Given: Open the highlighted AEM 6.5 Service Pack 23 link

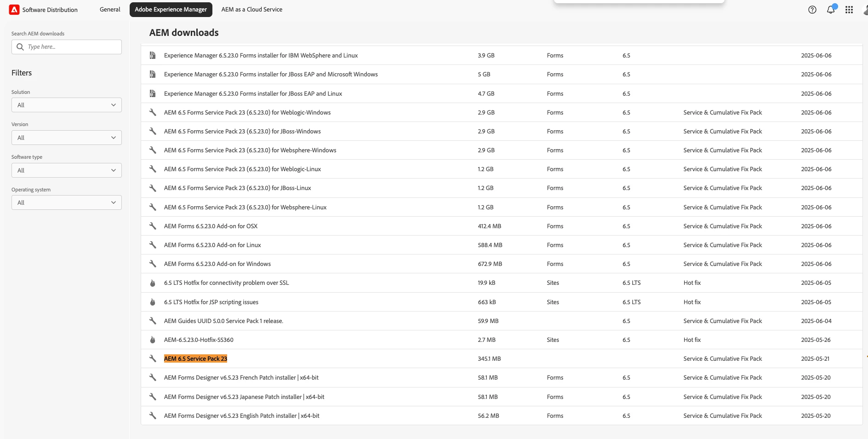Looking at the screenshot, I should coord(195,358).
